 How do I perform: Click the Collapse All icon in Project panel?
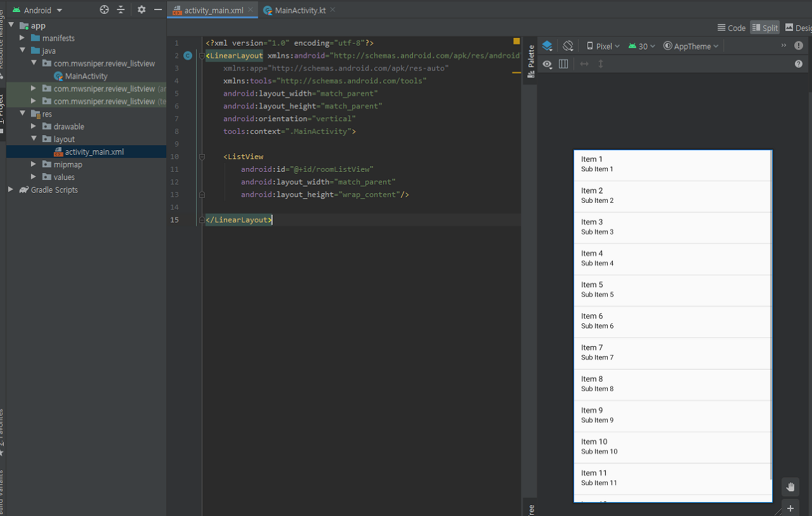tap(121, 10)
